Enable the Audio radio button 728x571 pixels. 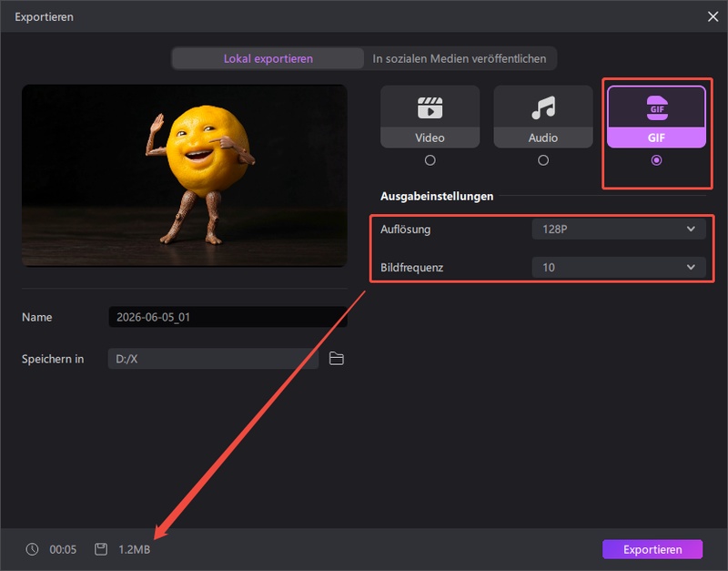pos(543,160)
